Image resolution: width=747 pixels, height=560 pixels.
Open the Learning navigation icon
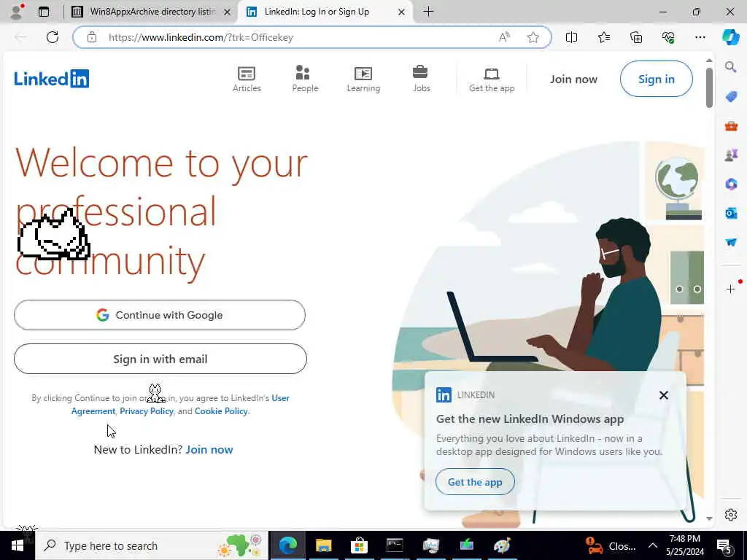pyautogui.click(x=363, y=79)
